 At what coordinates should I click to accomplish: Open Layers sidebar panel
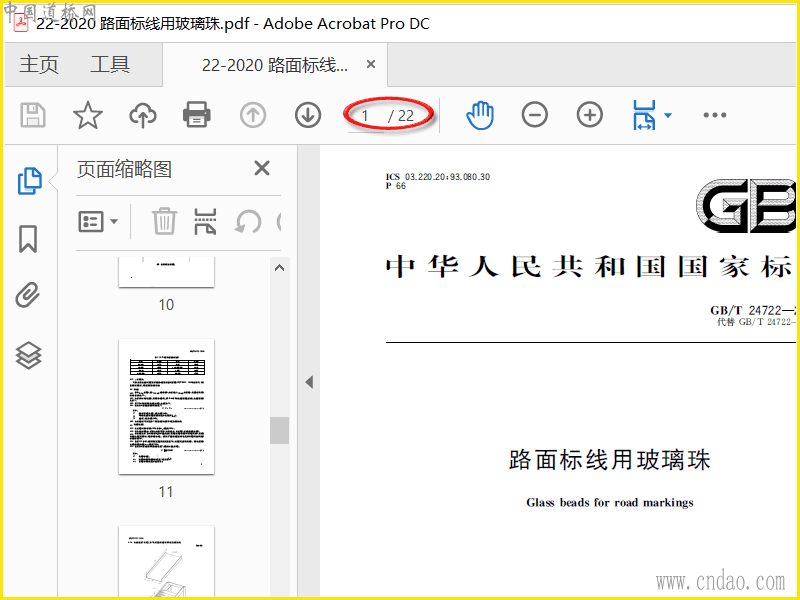pyautogui.click(x=28, y=355)
